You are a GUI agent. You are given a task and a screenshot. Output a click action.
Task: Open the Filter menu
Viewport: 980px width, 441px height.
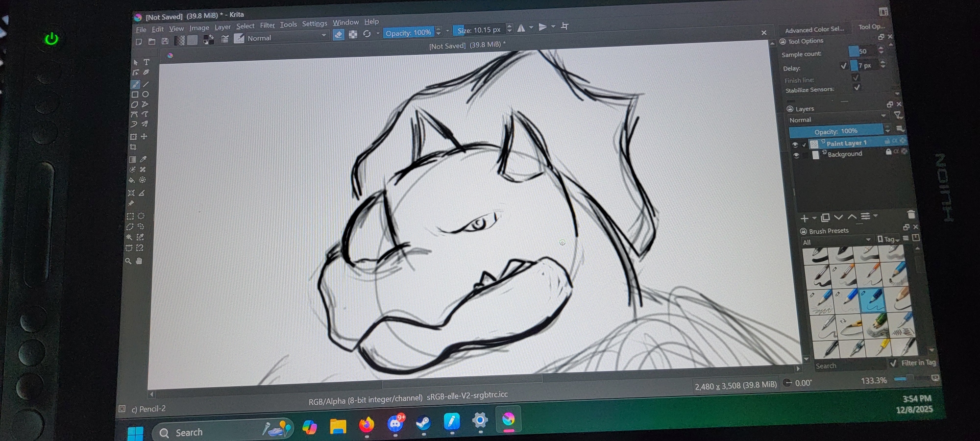coord(267,25)
